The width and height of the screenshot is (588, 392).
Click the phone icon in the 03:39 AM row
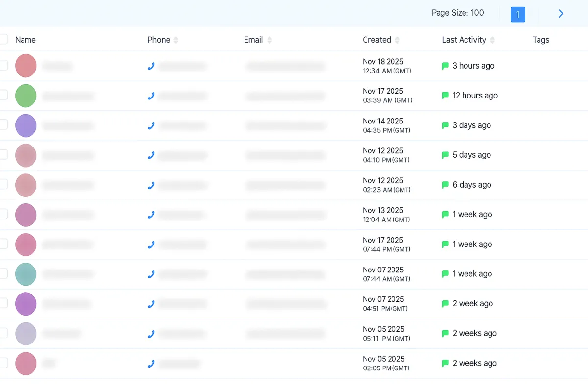click(x=151, y=96)
